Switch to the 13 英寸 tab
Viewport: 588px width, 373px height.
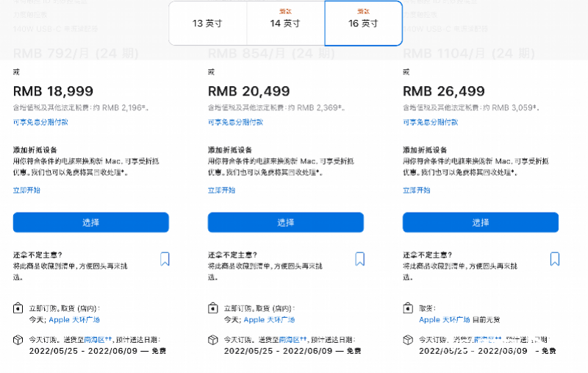click(x=207, y=24)
